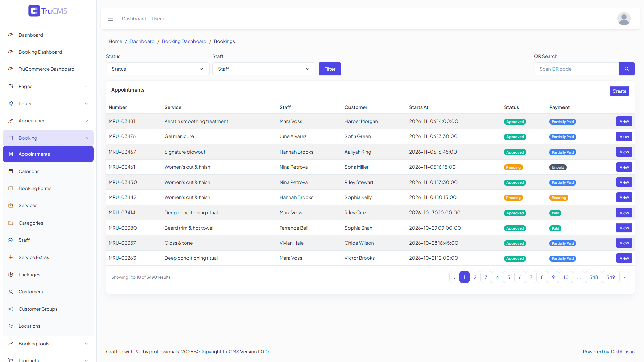
Task: Open TruCommerce Dashboard in sidebar
Action: pos(48,69)
